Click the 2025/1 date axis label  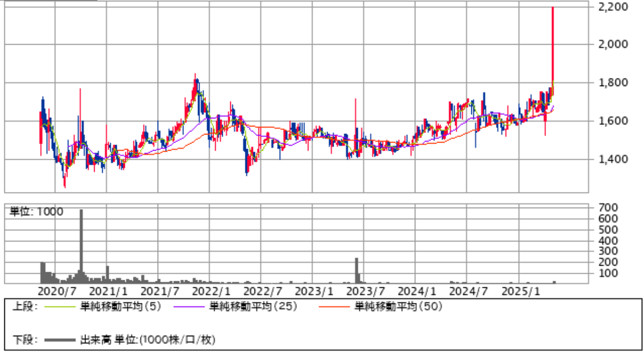pyautogui.click(x=521, y=292)
